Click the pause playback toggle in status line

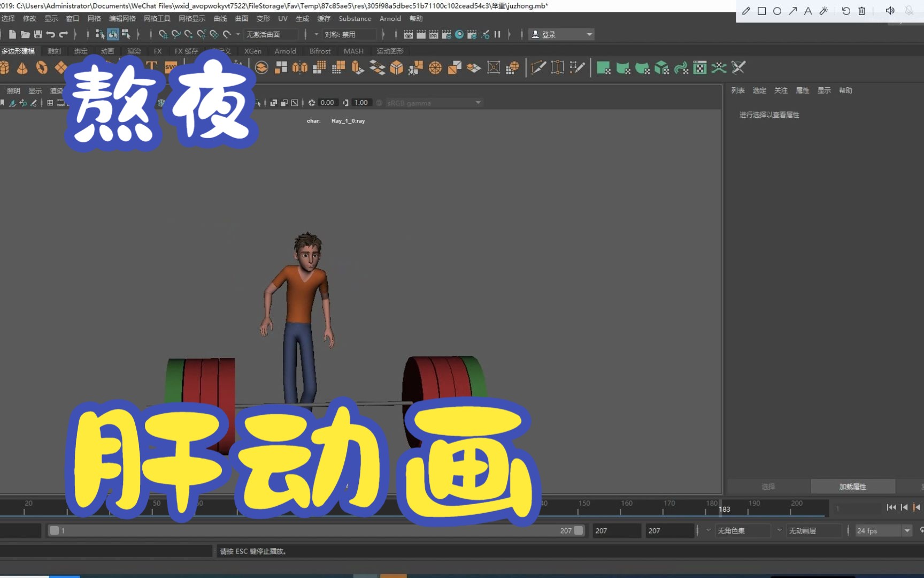coord(497,34)
